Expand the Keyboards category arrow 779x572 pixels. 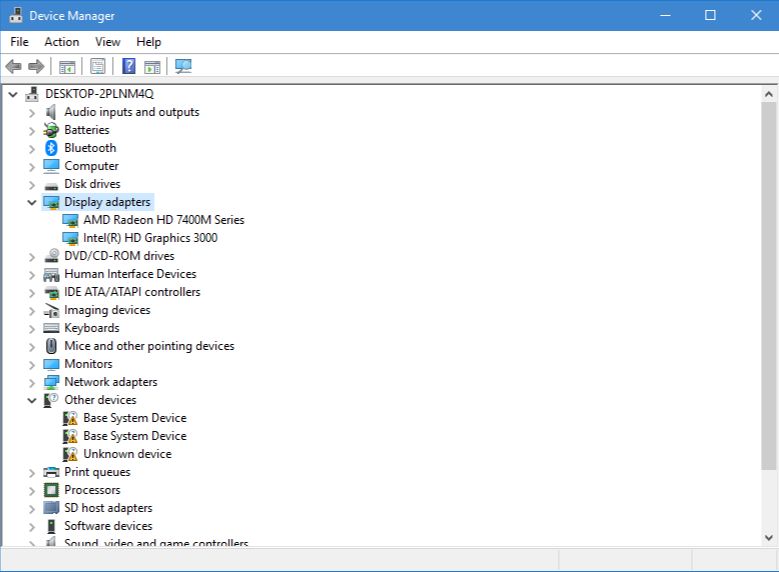click(x=32, y=329)
